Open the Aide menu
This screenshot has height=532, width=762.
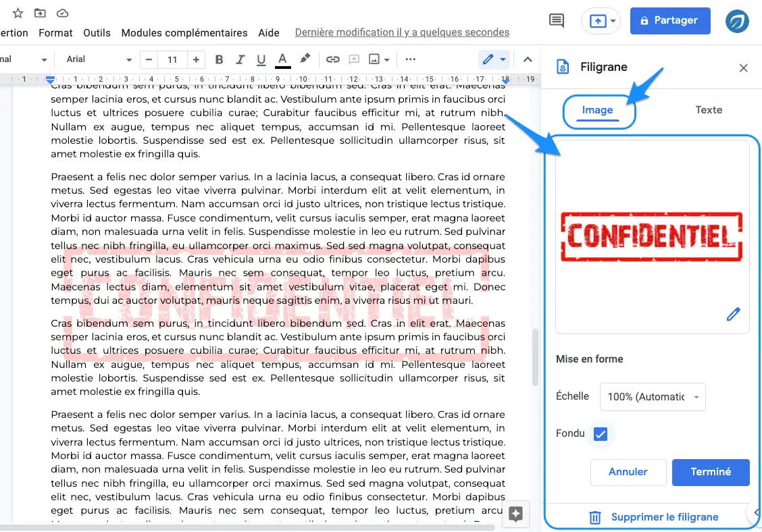[269, 33]
